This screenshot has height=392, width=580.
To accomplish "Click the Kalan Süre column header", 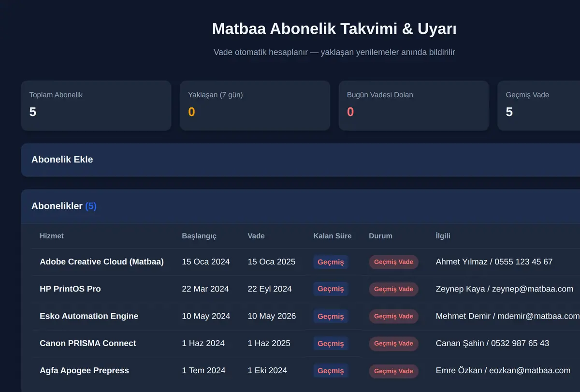I will (x=333, y=236).
